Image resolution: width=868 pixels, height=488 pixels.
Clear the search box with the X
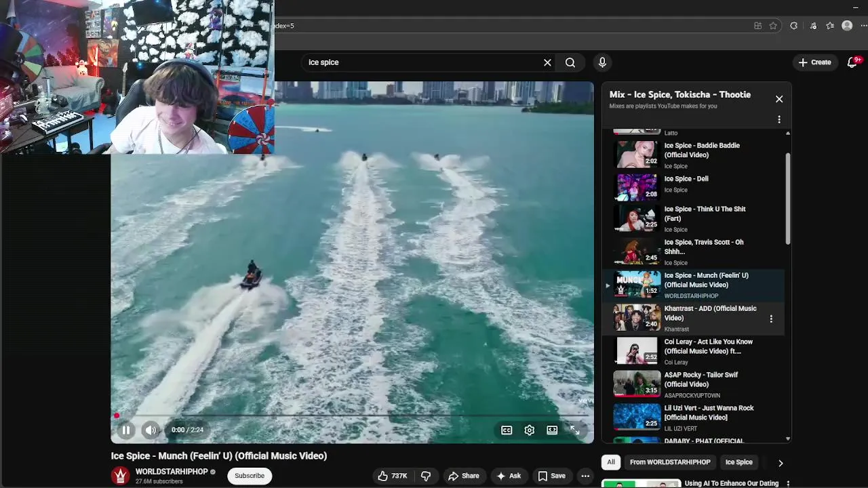(x=547, y=62)
